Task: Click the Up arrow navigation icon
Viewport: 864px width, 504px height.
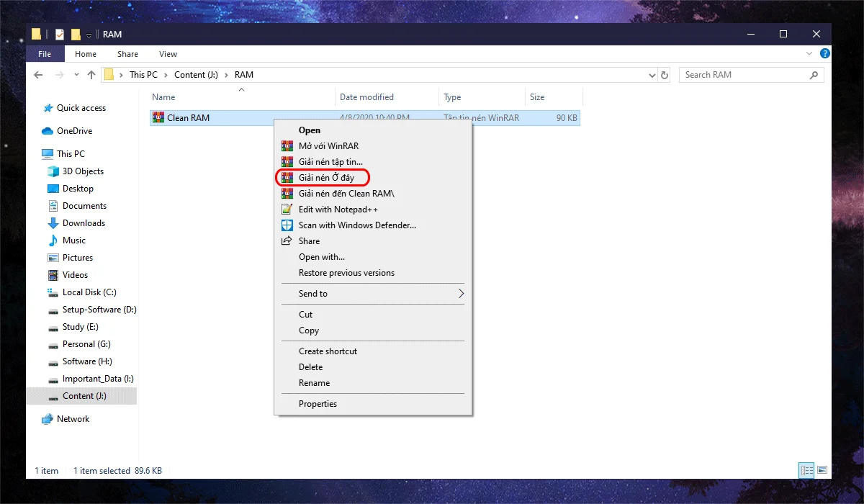Action: [91, 75]
